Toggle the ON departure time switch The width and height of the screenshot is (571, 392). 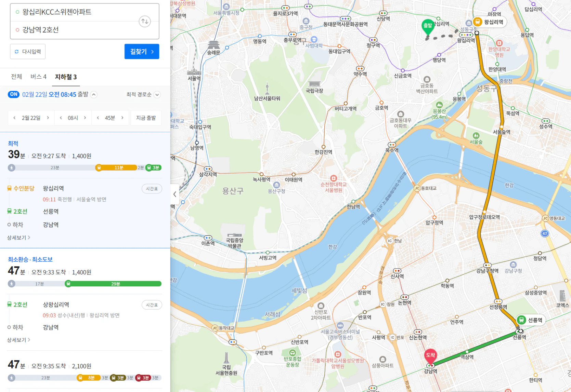pos(14,94)
